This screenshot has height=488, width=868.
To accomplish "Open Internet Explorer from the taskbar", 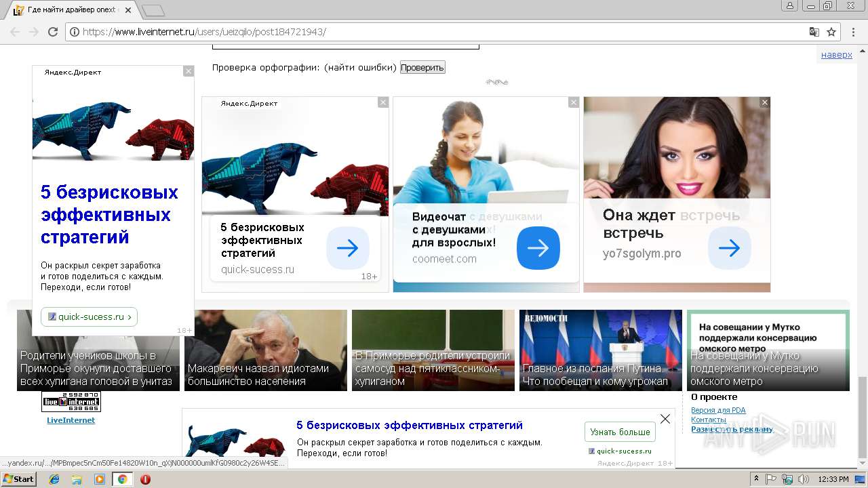I will click(x=54, y=479).
